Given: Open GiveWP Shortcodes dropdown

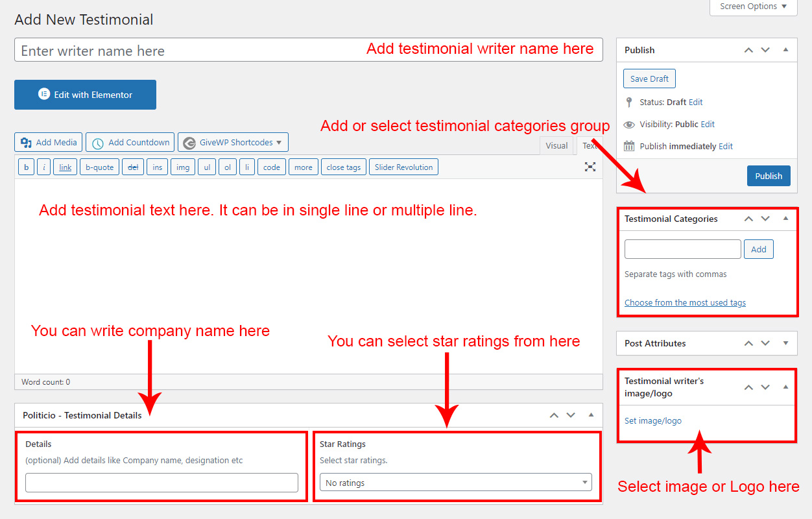Looking at the screenshot, I should pos(233,142).
